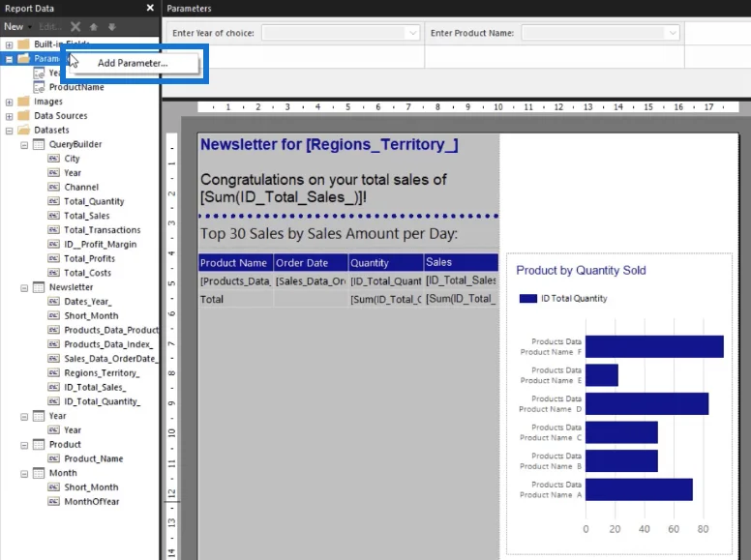Collapse the Newsletter dataset node
The width and height of the screenshot is (751, 560).
tap(24, 288)
